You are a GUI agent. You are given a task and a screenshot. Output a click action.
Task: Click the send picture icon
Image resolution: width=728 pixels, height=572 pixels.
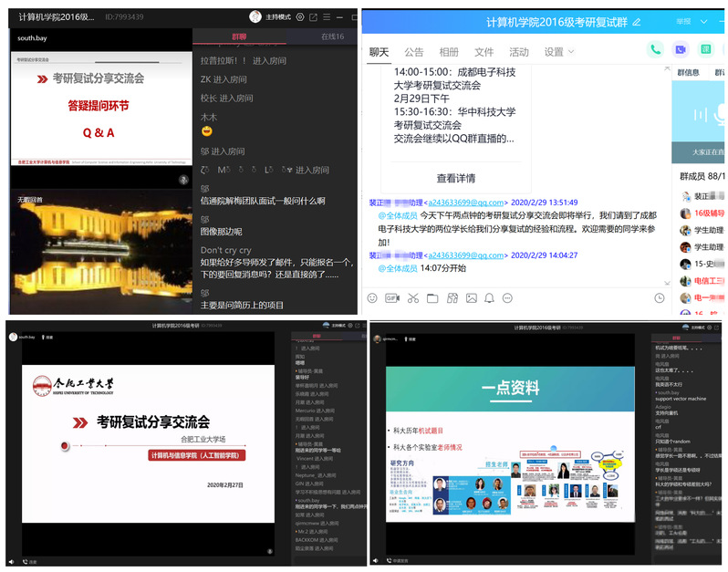pyautogui.click(x=471, y=297)
